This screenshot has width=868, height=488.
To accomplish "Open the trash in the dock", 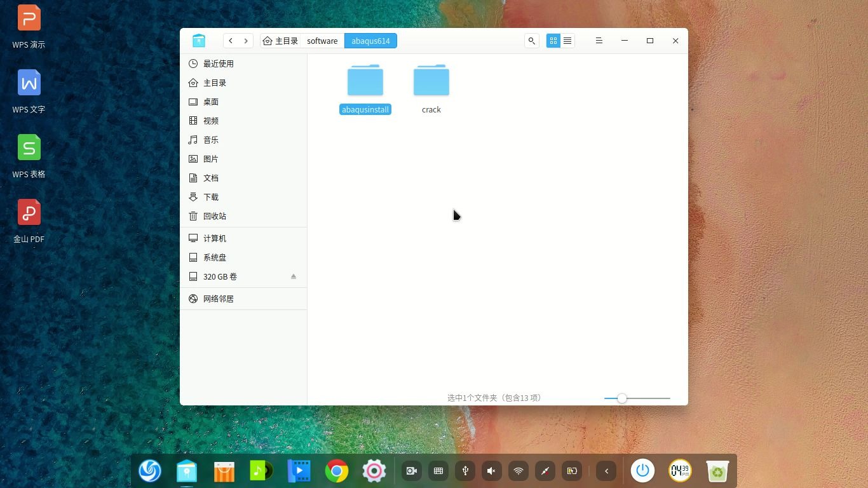I will [717, 471].
